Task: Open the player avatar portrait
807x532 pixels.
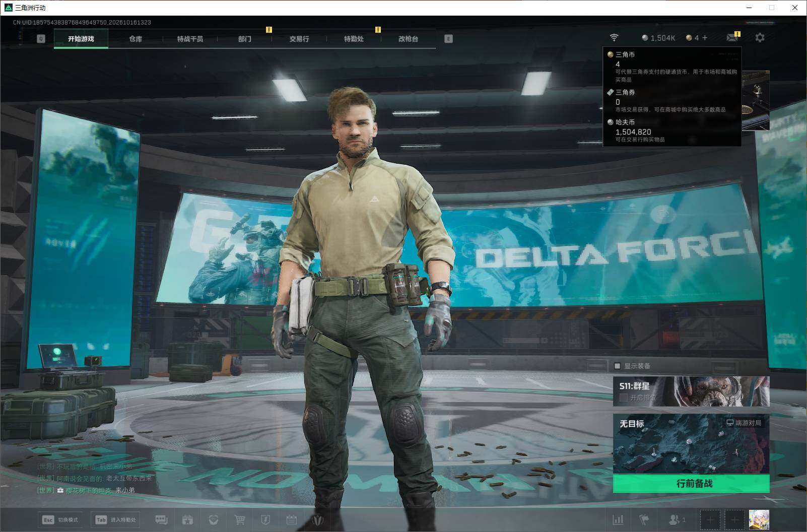Action: [x=759, y=519]
